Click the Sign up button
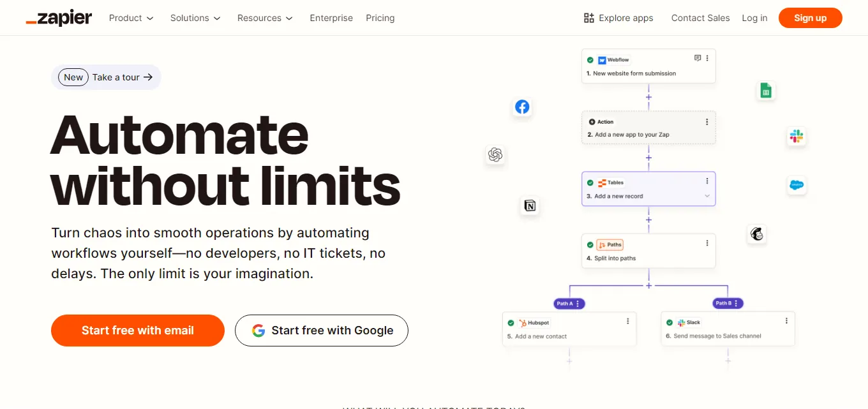This screenshot has height=409, width=868. [810, 18]
